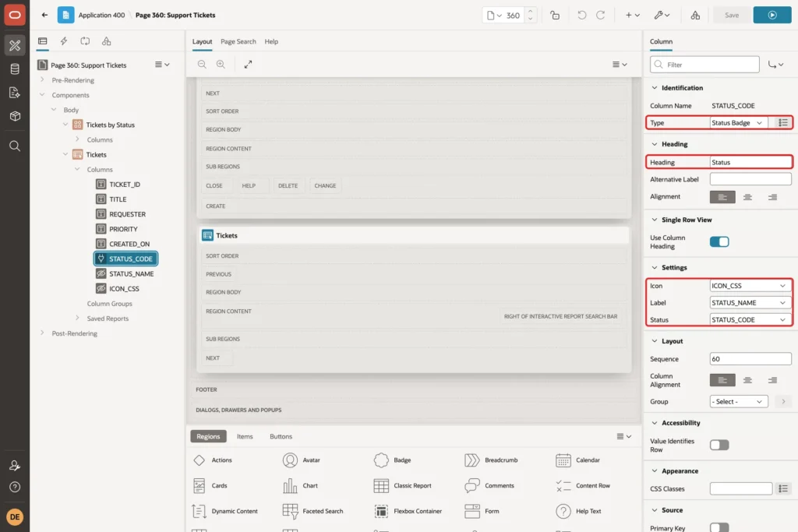Redo the last change

click(601, 16)
